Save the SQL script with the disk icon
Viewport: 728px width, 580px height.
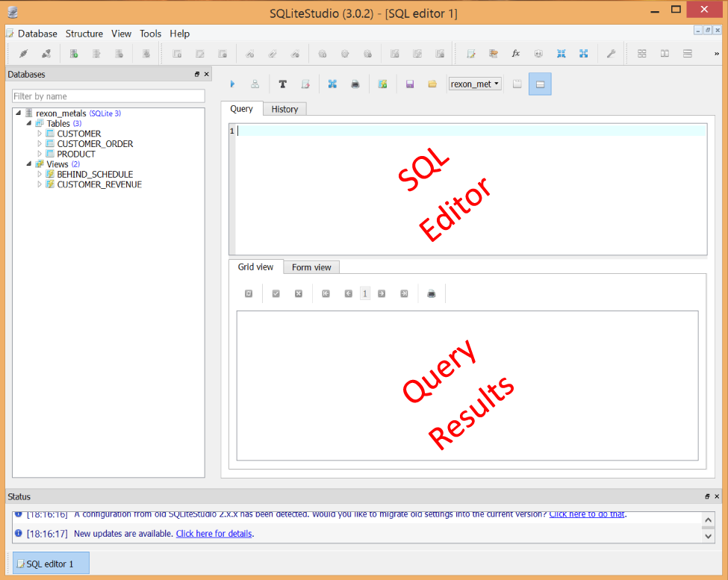point(409,84)
